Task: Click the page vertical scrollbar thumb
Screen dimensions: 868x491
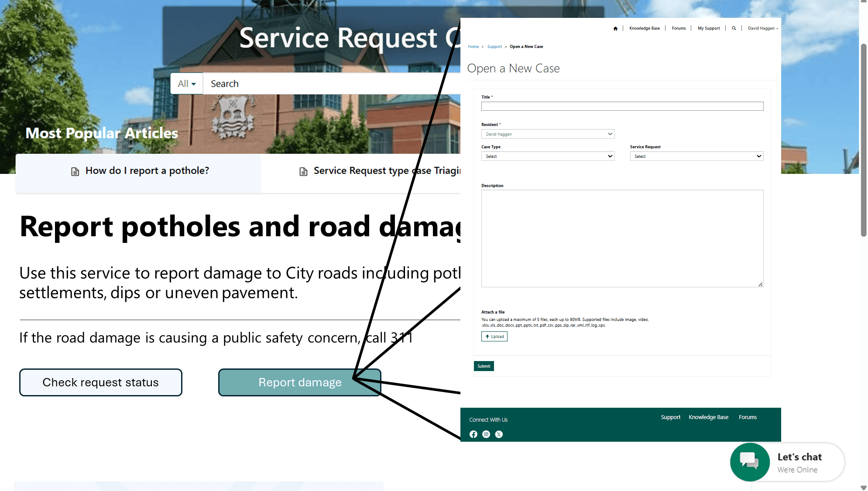Action: (x=863, y=140)
